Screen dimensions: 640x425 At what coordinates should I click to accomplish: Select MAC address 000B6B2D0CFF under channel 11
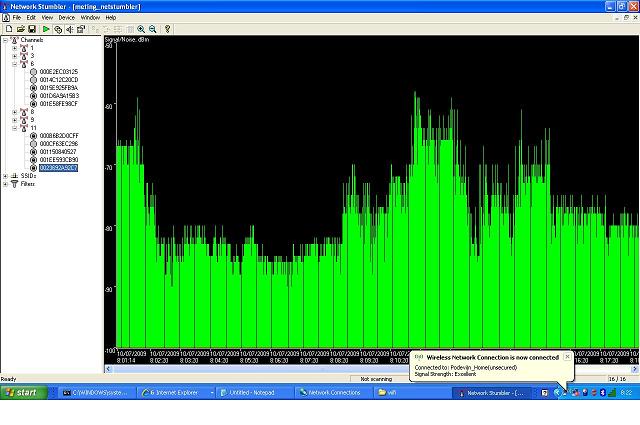(58, 136)
